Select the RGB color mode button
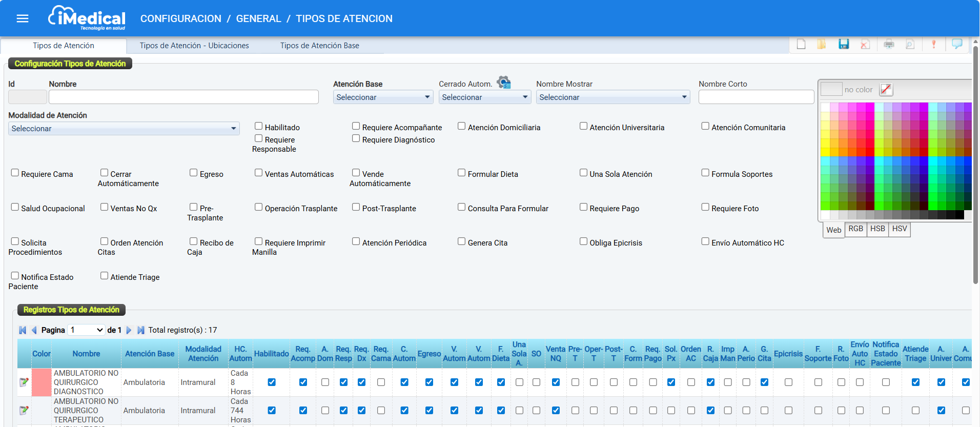The width and height of the screenshot is (980, 427). pos(855,229)
